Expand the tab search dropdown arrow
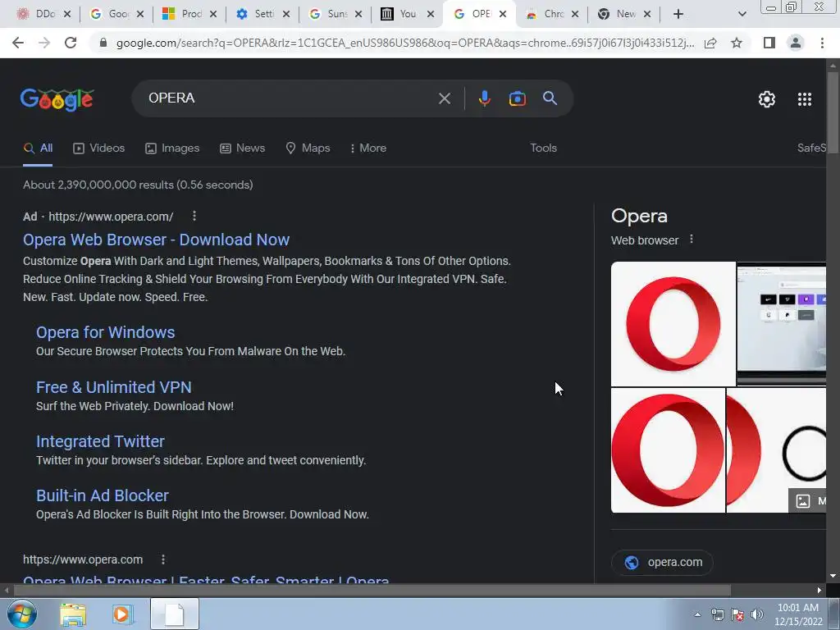Screen dimensions: 840x630 742,15
